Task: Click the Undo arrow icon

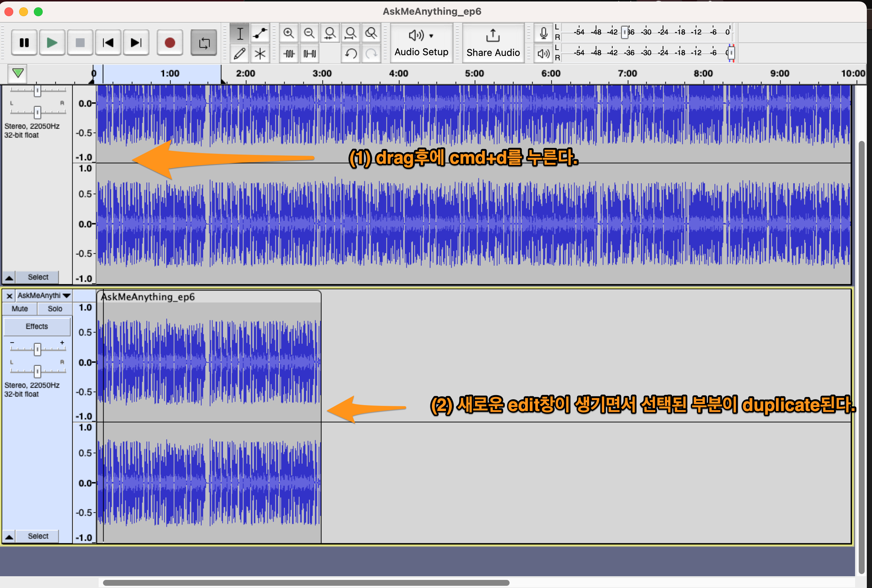Action: 351,54
